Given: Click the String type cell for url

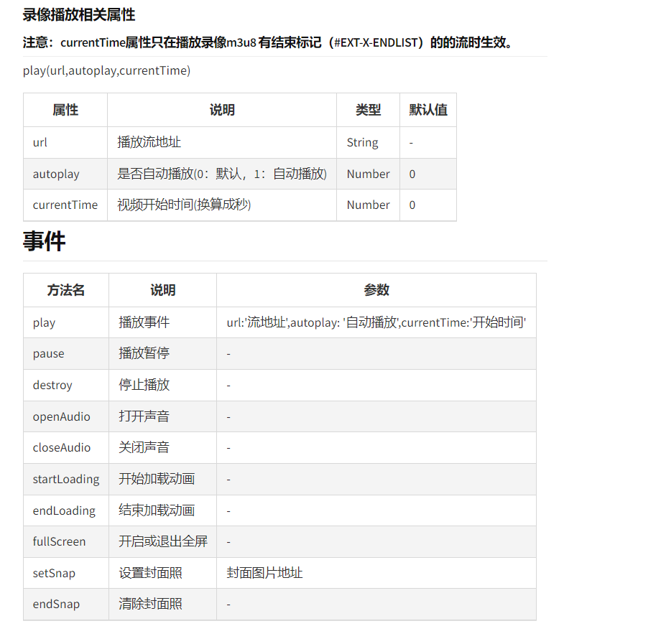Looking at the screenshot, I should pos(361,142).
